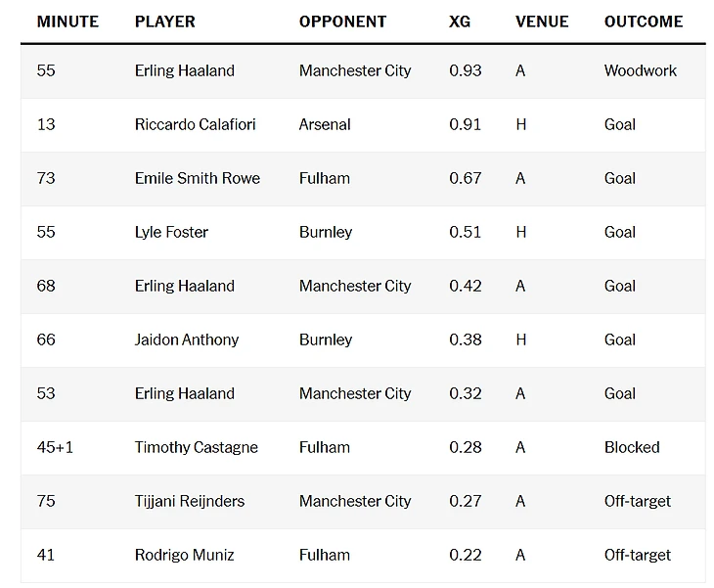Click the XG column header

tap(460, 22)
